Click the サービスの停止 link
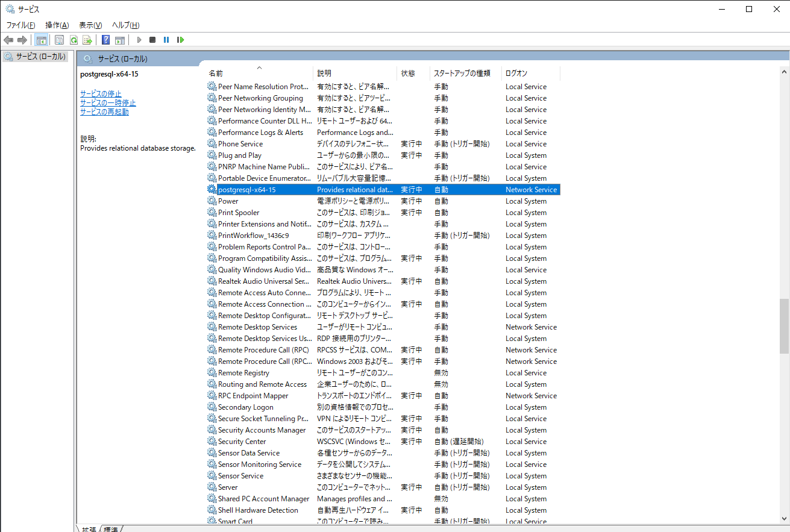Screen dimensions: 790x532 pos(101,93)
